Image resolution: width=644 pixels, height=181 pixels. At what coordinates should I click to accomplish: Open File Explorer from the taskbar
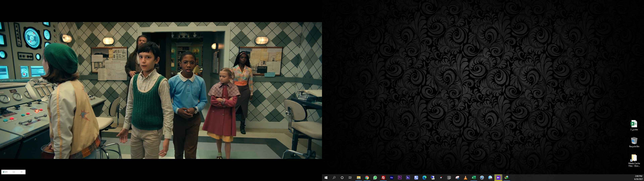(359, 177)
